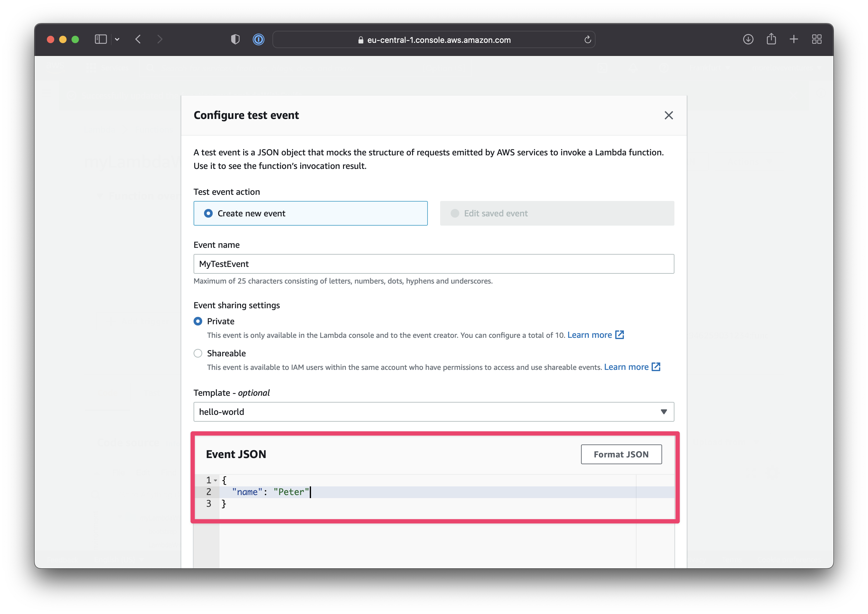Open the sidebar options chevron
Viewport: 868px width, 614px height.
point(117,39)
